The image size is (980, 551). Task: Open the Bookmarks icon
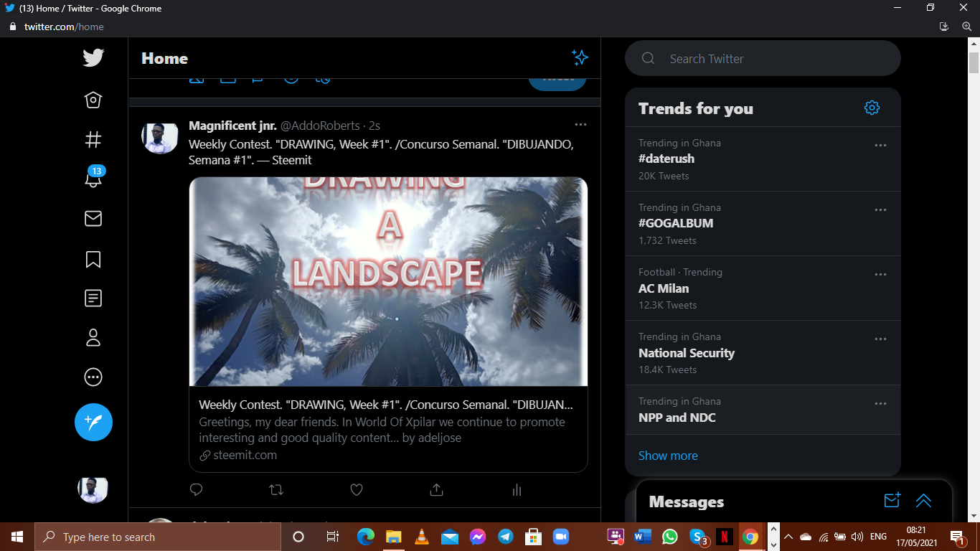[93, 259]
